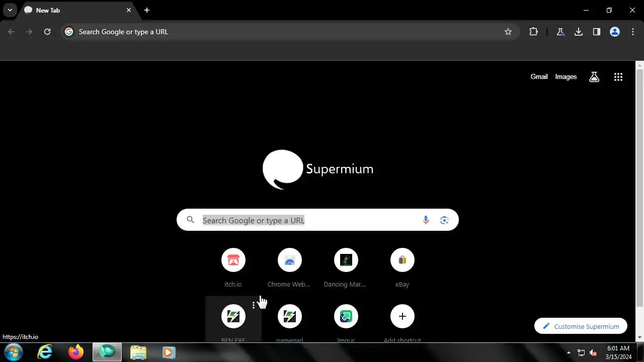This screenshot has width=644, height=362.
Task: Click the magnifier icon in search box
Action: click(x=190, y=220)
